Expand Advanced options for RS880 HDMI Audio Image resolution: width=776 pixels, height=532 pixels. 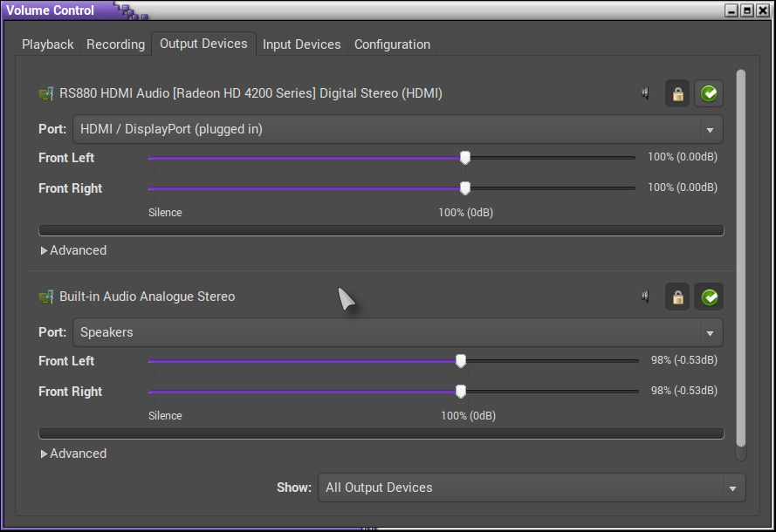click(73, 250)
